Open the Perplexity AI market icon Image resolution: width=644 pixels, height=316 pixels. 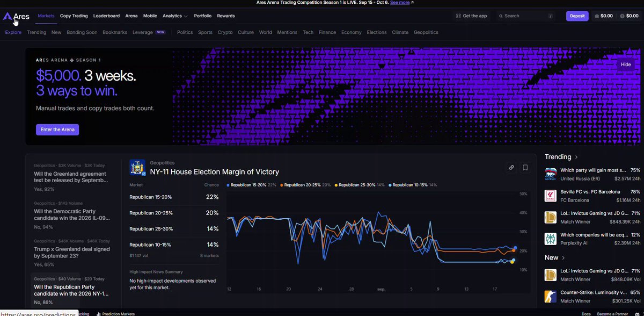tap(551, 239)
